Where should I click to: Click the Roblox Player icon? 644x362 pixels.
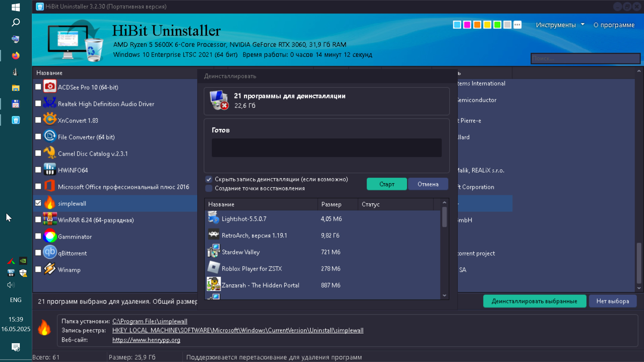[x=213, y=268]
